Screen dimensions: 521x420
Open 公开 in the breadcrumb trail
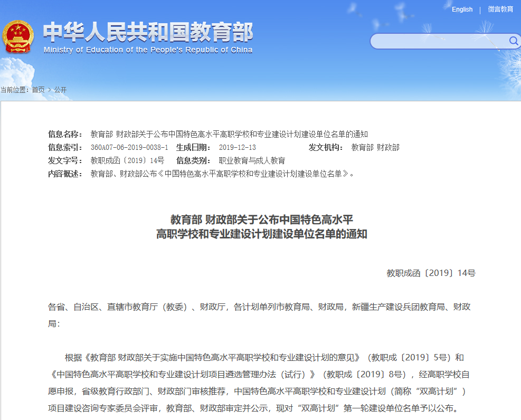point(60,90)
